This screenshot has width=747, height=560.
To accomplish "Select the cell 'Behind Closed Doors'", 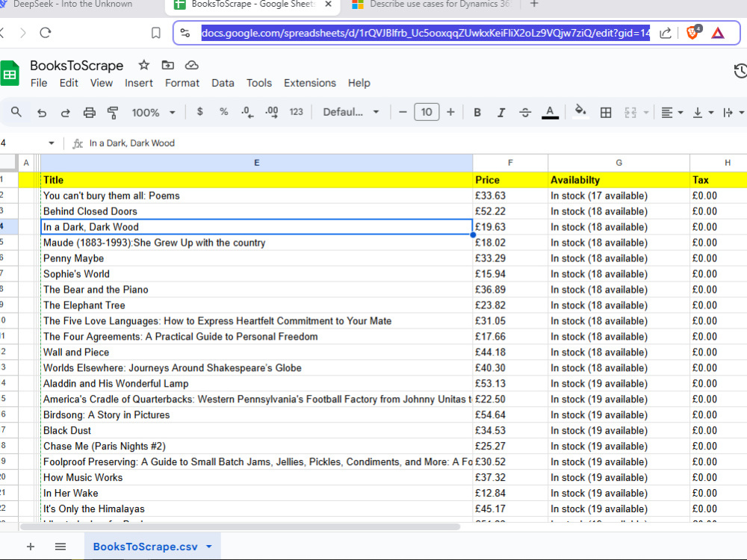I will coord(257,211).
